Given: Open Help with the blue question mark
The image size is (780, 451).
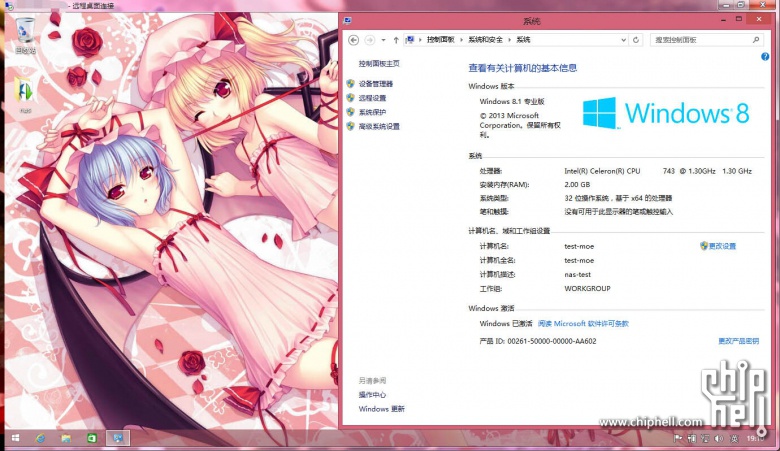Looking at the screenshot, I should click(765, 57).
